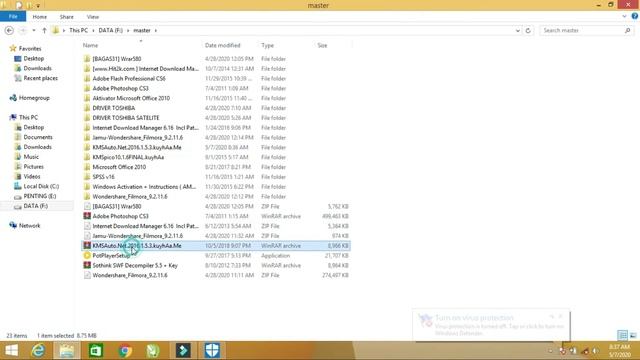
Task: Open the Windows Start button
Action: (x=11, y=351)
